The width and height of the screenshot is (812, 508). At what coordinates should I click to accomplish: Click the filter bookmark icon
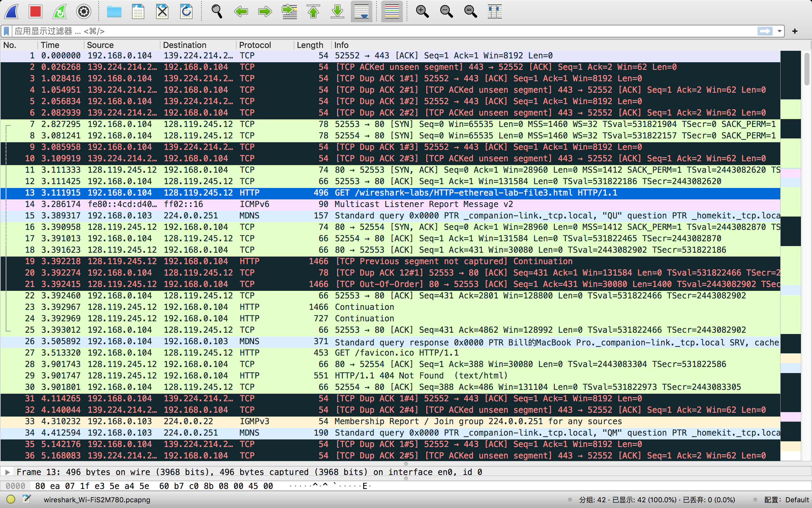6,31
